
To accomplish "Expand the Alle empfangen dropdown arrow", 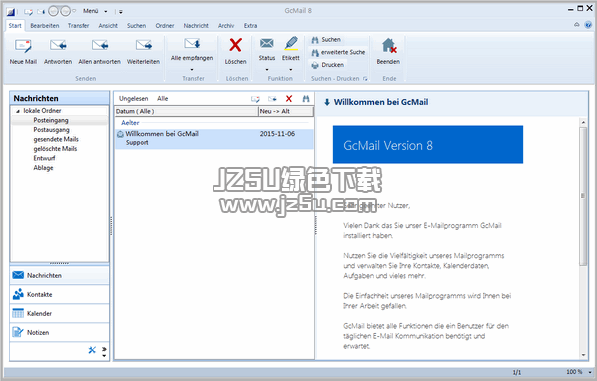I will (x=192, y=70).
